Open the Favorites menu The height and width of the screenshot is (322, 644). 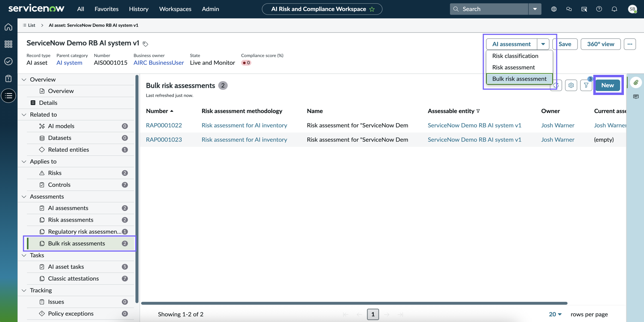[106, 9]
